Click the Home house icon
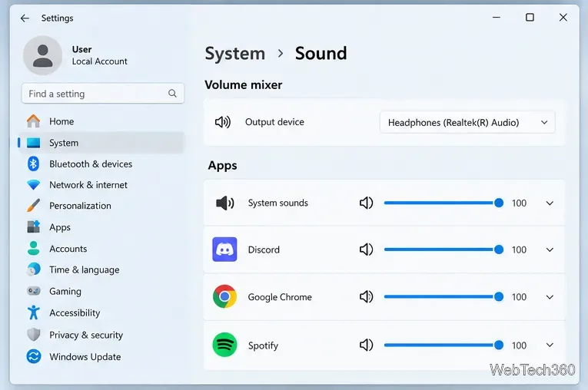The width and height of the screenshot is (588, 390). click(33, 121)
